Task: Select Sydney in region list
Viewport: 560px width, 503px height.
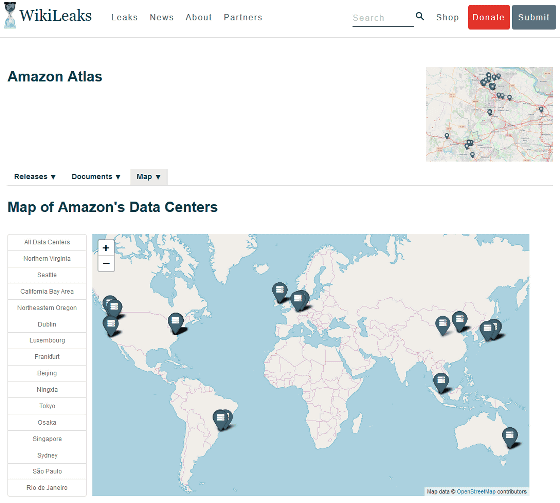Action: (47, 455)
